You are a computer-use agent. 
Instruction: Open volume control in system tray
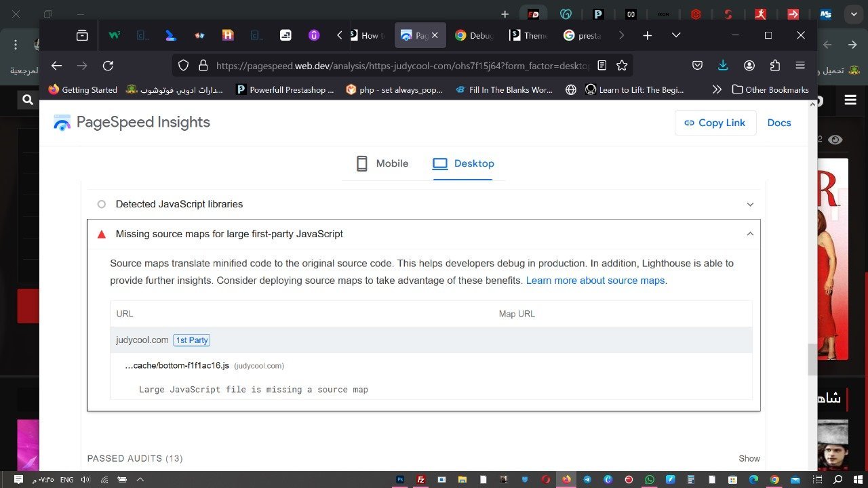coord(85,479)
